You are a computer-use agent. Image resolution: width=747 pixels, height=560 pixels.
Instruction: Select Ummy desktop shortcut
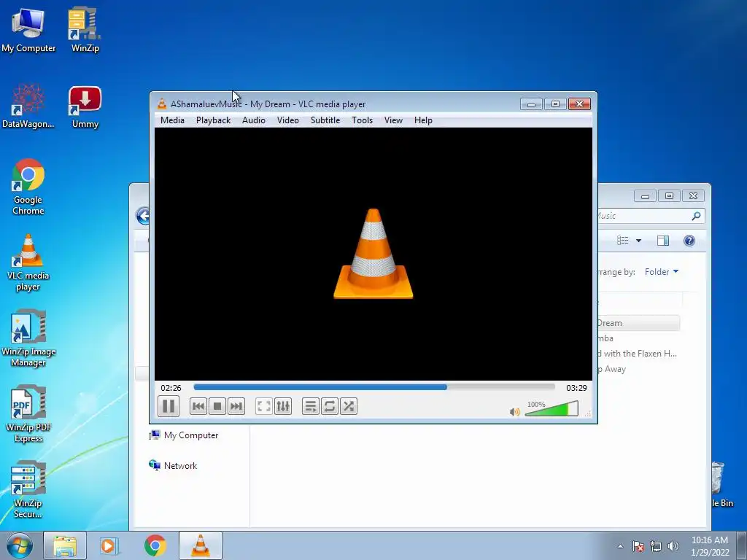coord(85,107)
